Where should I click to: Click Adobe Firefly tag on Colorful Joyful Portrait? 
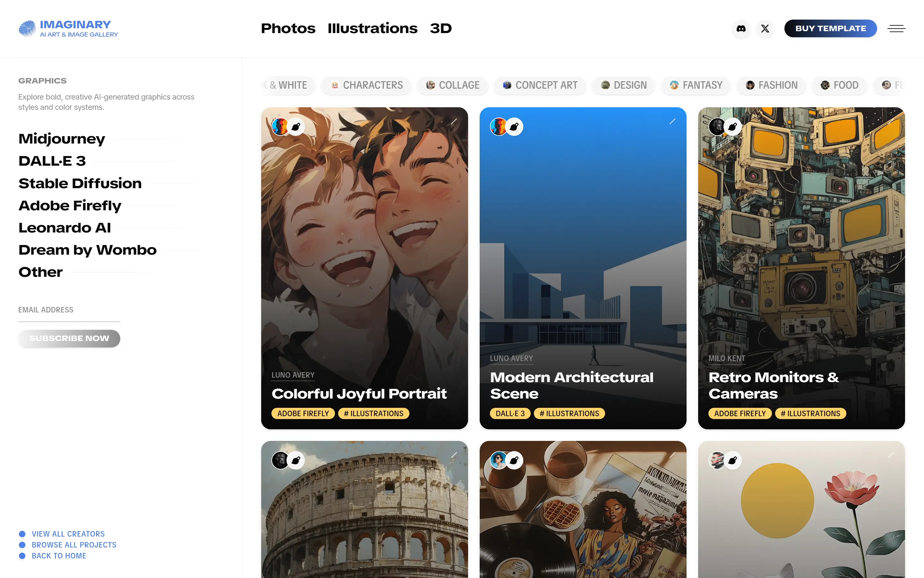(x=303, y=413)
